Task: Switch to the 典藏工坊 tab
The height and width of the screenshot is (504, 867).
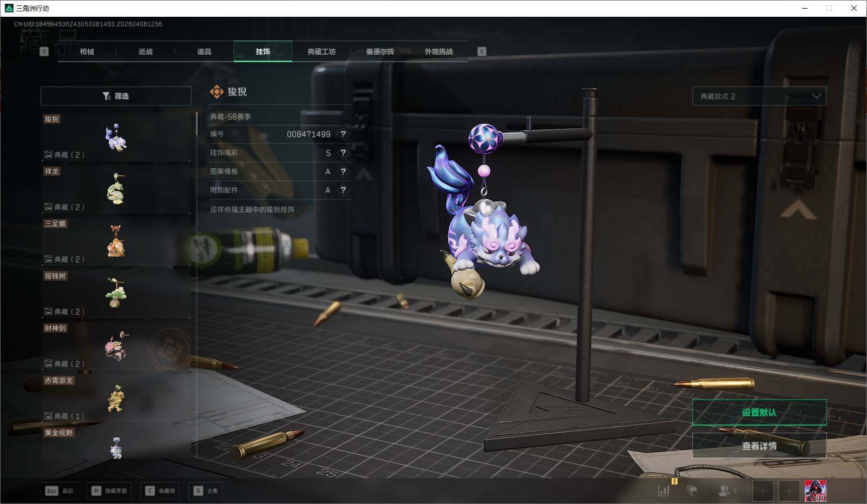Action: pos(321,51)
